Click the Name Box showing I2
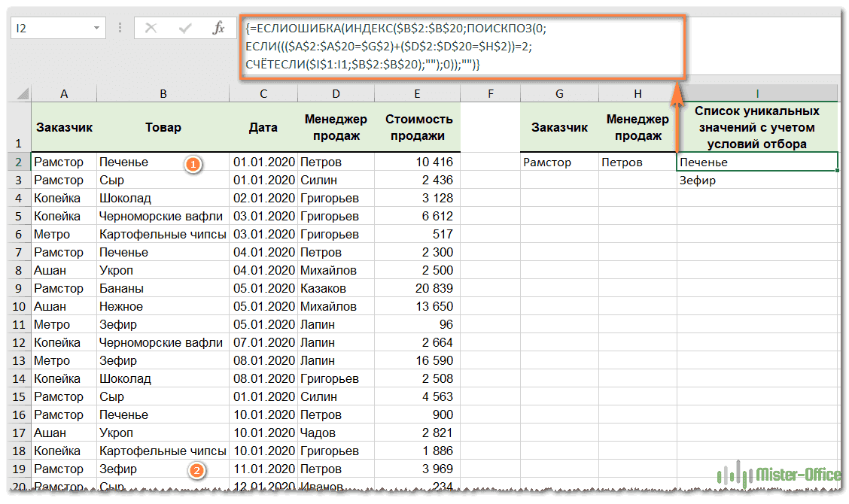Viewport: 849px width, 504px height. (49, 29)
